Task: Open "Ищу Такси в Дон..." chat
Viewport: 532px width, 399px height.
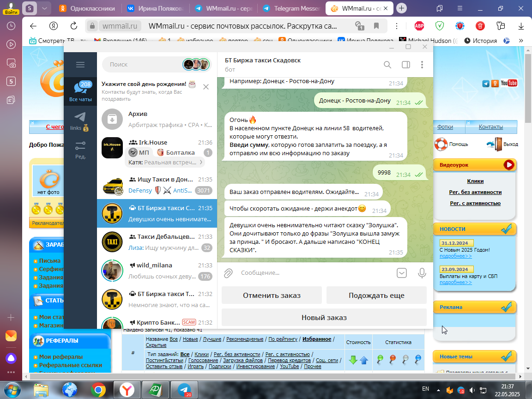Action: click(157, 185)
